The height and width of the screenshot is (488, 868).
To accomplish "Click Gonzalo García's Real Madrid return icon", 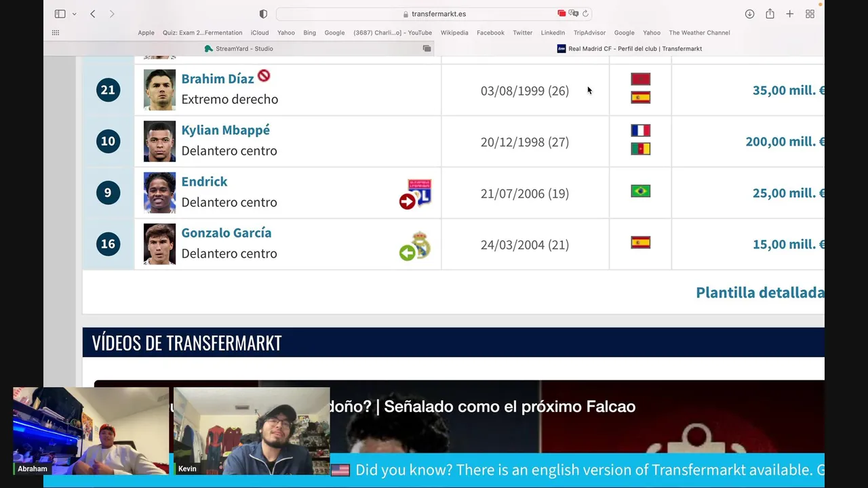I will pyautogui.click(x=416, y=245).
